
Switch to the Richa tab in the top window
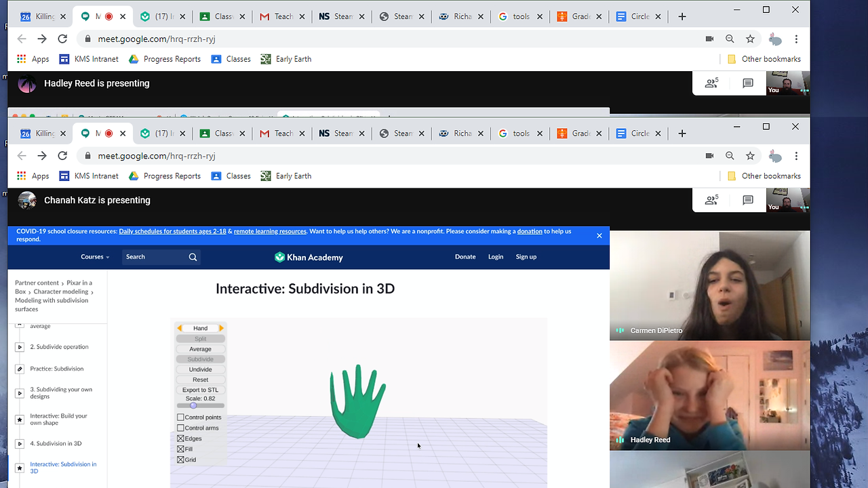tap(462, 16)
